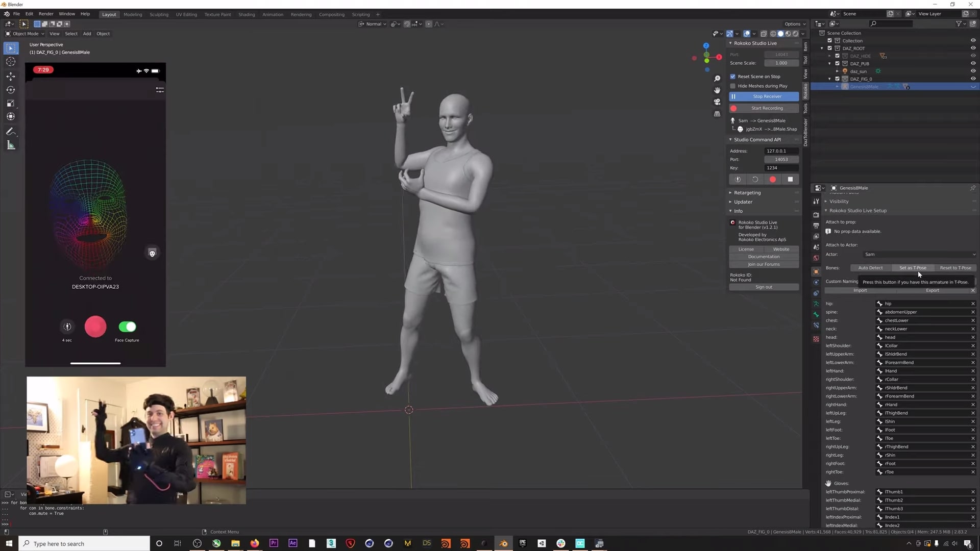Adjust the Scene Scale value slider

point(780,63)
